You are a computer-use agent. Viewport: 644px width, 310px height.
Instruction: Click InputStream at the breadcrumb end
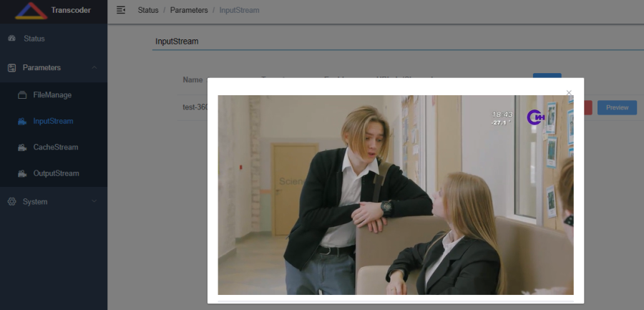point(240,11)
